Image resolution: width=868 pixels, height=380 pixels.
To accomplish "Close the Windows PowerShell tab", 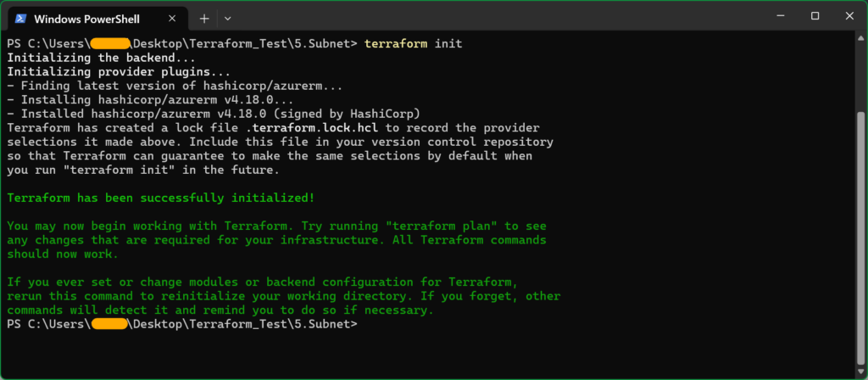I will (172, 19).
